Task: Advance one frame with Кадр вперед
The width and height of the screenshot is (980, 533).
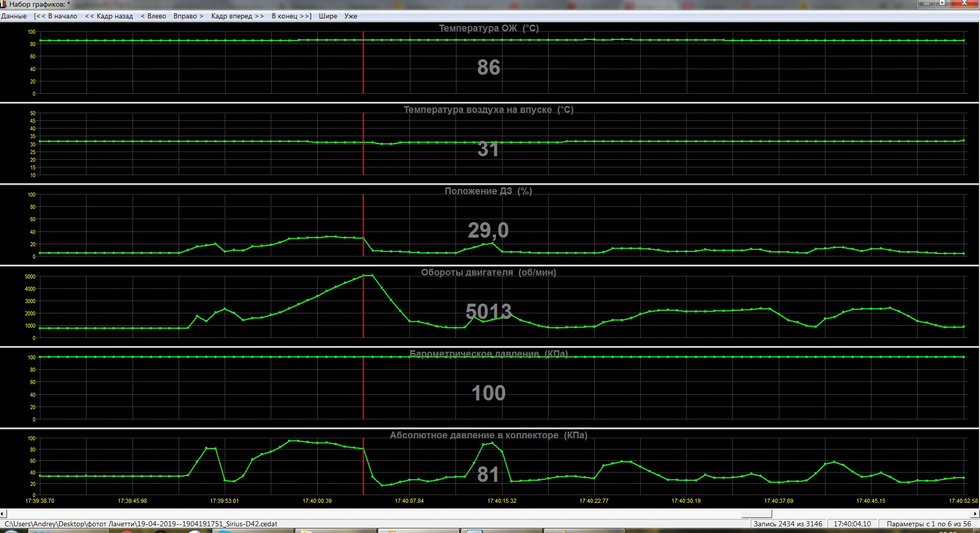Action: click(x=237, y=16)
